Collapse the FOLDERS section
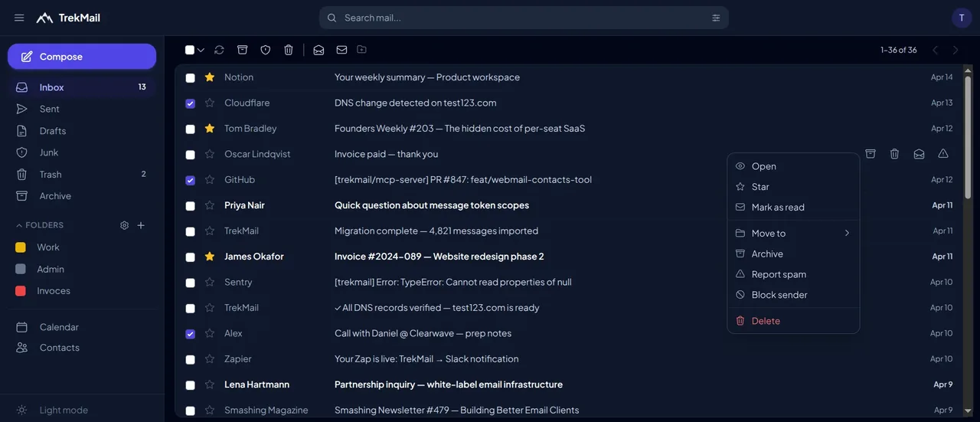The width and height of the screenshot is (980, 422). tap(40, 225)
